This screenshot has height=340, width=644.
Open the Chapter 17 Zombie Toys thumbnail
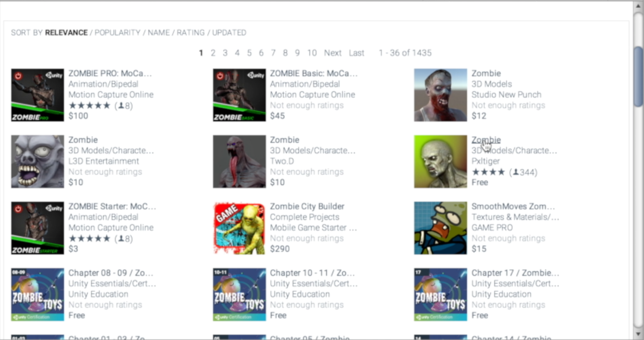click(440, 295)
